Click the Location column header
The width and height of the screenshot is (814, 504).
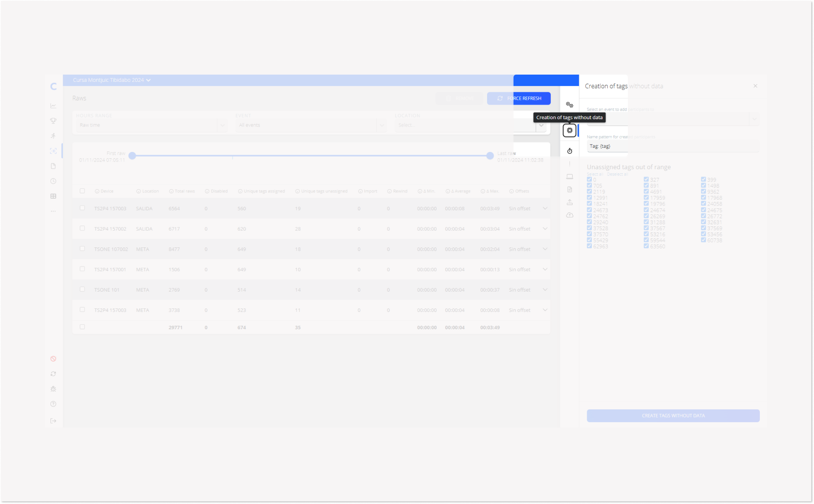coord(148,192)
